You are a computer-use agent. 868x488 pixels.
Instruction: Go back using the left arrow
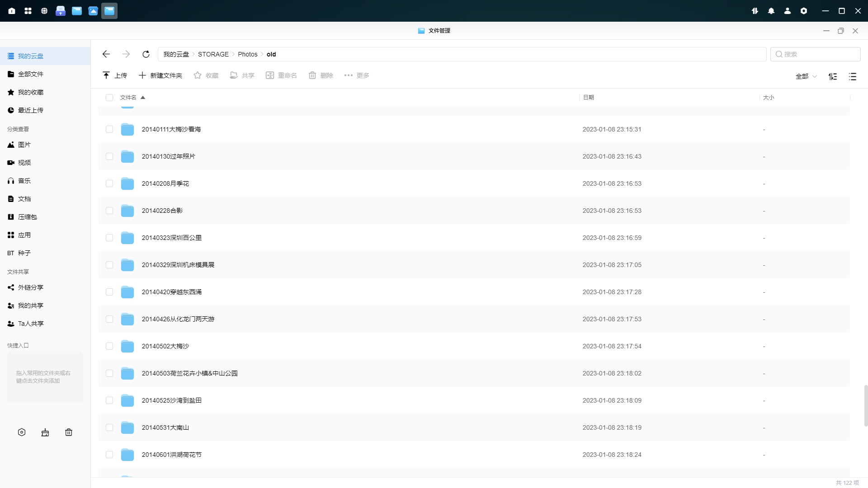point(106,54)
